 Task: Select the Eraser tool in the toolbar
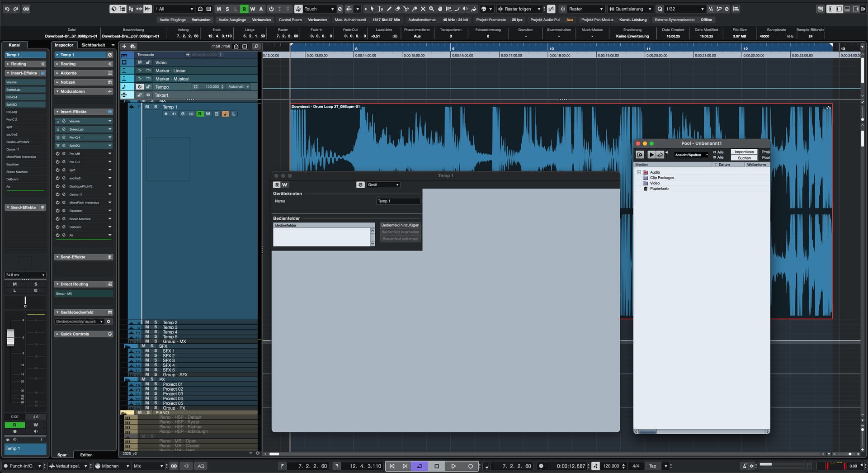397,9
